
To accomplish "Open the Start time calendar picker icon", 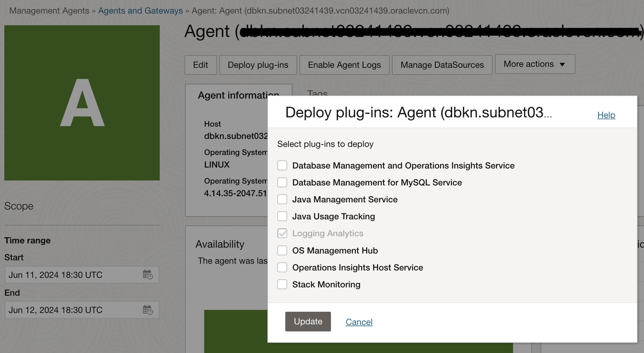I will tap(148, 274).
